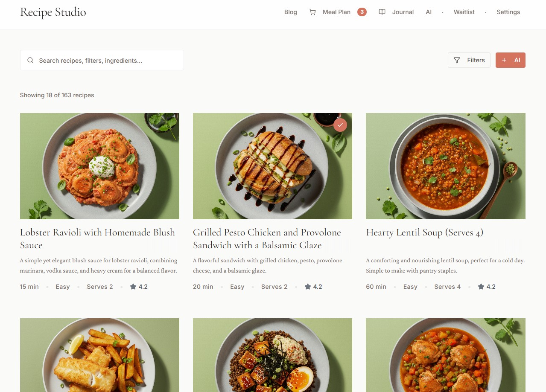Screen dimensions: 546x392
Task: Click the star rating on Lobster Ravioli card
Action: [139, 287]
